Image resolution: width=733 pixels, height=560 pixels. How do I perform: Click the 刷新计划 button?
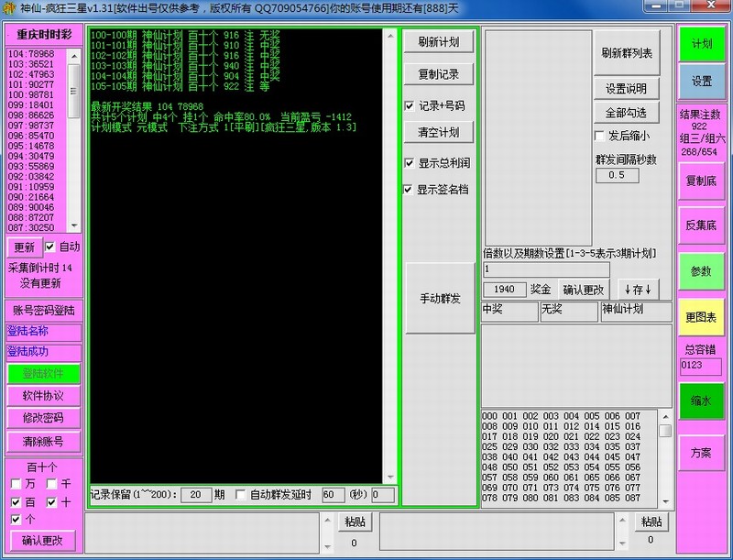pyautogui.click(x=439, y=43)
